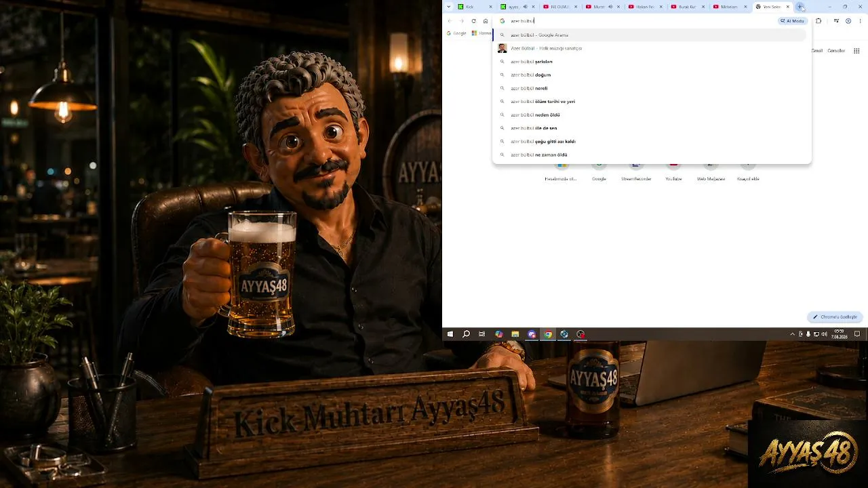
Task: Switch to the Kick tab
Action: 475,7
